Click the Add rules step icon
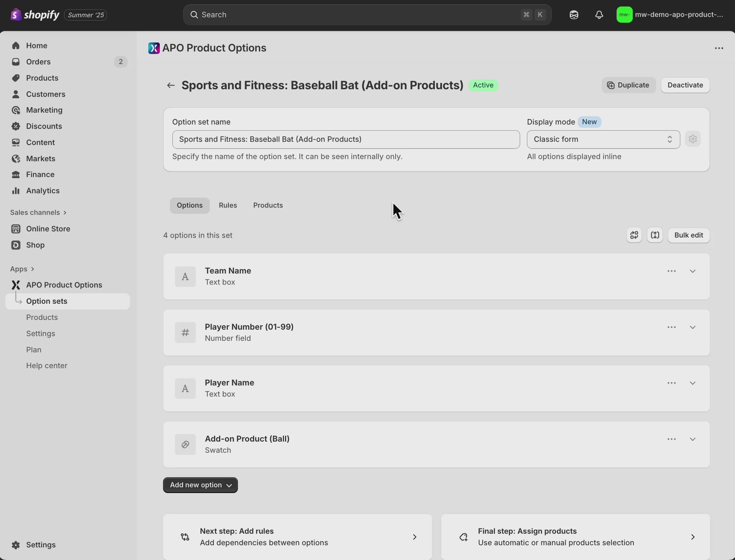Screen dimensions: 735x560 (x=185, y=537)
